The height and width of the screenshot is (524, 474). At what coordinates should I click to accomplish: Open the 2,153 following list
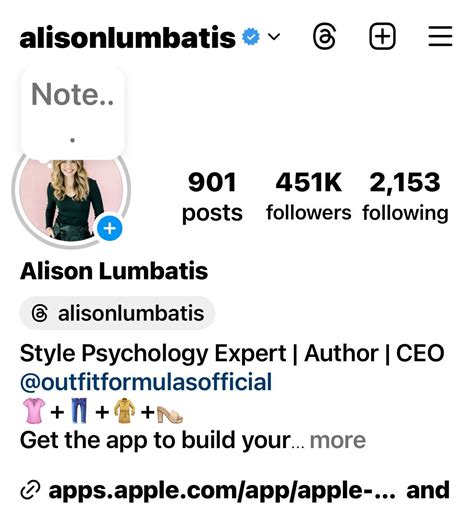pos(405,197)
